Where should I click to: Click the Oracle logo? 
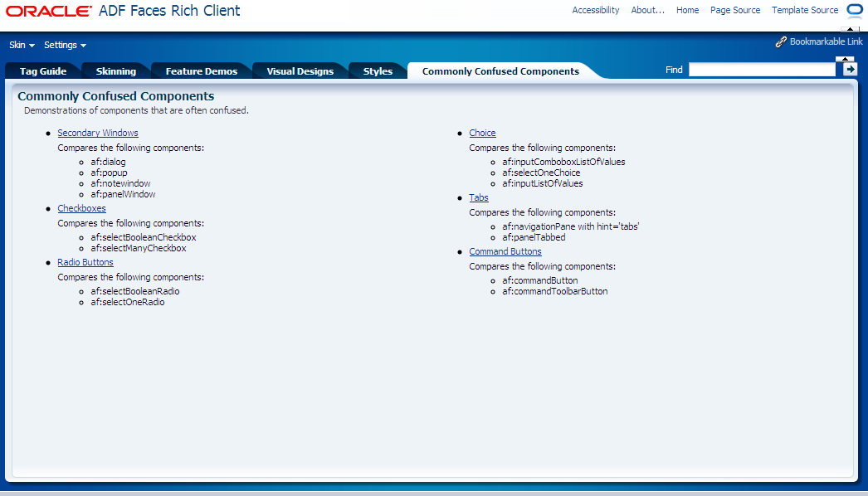[x=50, y=10]
